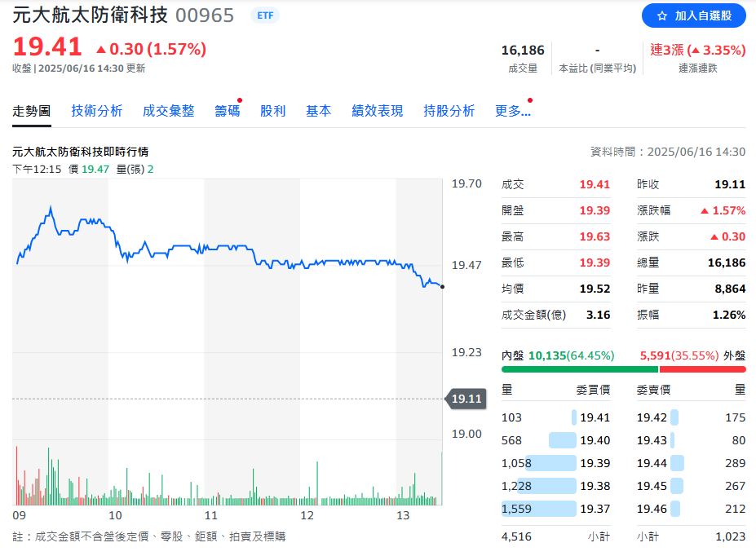Select ask price 19.42 in order book
The height and width of the screenshot is (556, 756).
click(652, 417)
